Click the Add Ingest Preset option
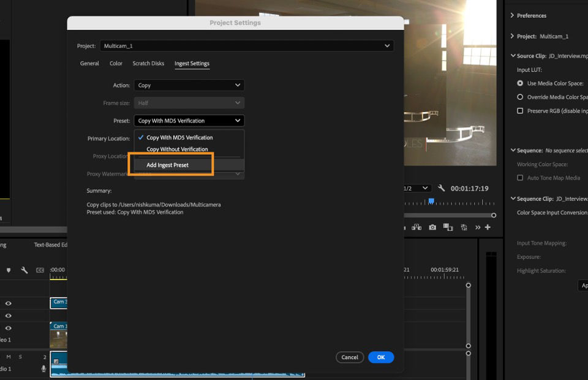588x380 pixels. (x=170, y=165)
